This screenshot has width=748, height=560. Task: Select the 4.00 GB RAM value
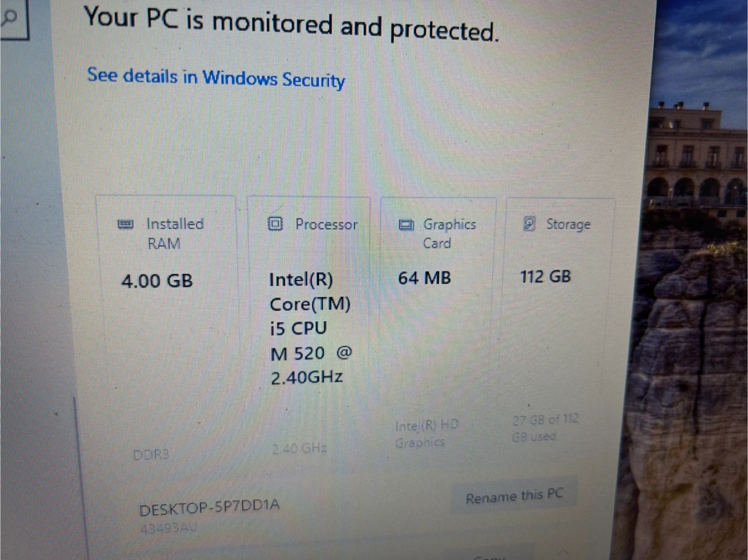[x=157, y=281]
